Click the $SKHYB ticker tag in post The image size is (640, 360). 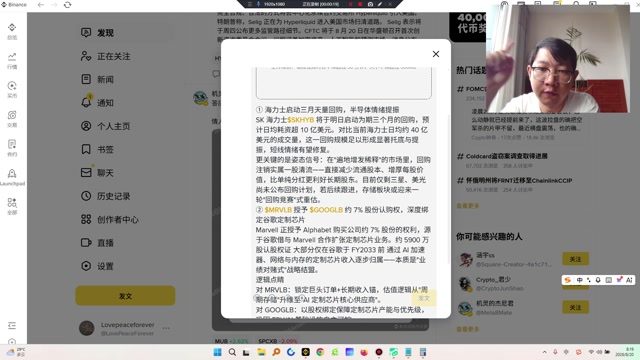pos(301,120)
